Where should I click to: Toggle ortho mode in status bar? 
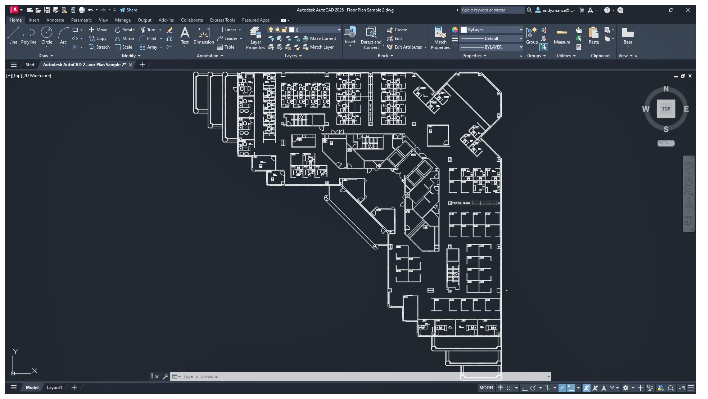pyautogui.click(x=524, y=388)
